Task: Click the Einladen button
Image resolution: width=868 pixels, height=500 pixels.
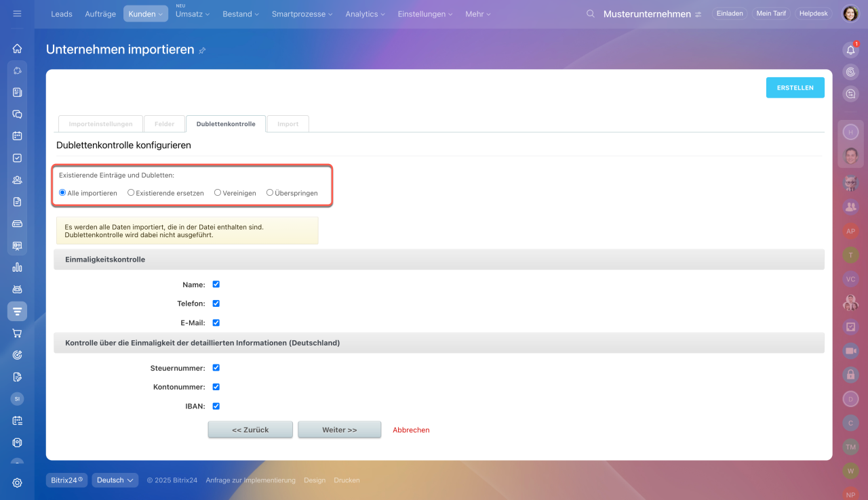Action: tap(730, 14)
